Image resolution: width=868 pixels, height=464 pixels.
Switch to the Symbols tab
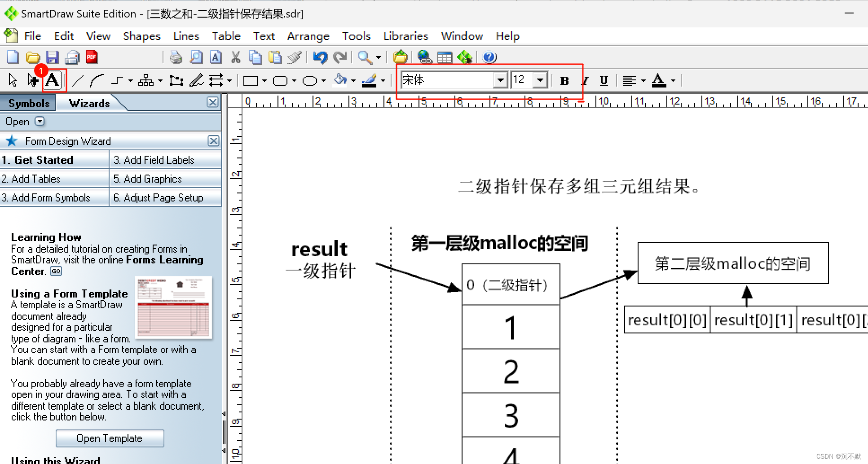point(29,103)
